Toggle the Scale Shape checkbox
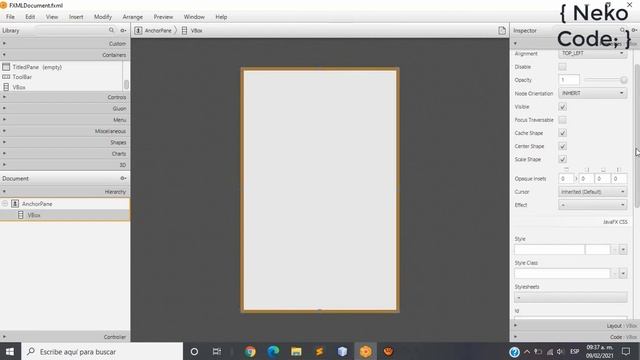 pos(562,159)
